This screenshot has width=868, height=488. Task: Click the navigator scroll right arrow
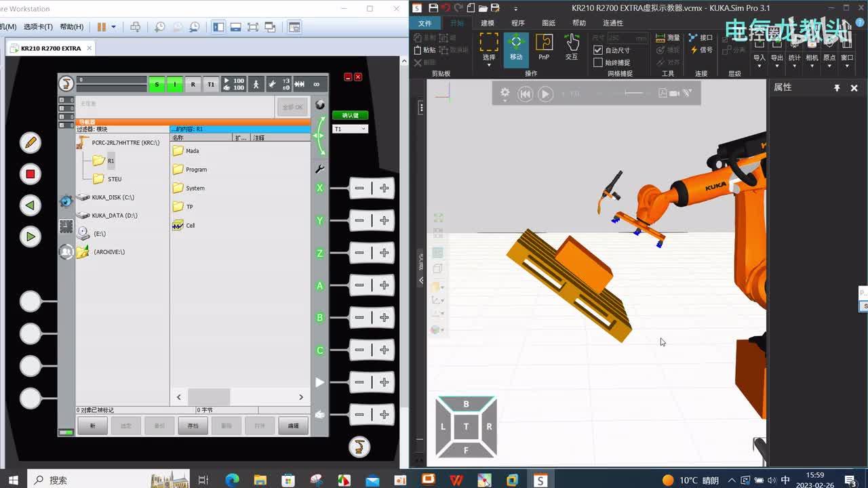click(x=301, y=397)
